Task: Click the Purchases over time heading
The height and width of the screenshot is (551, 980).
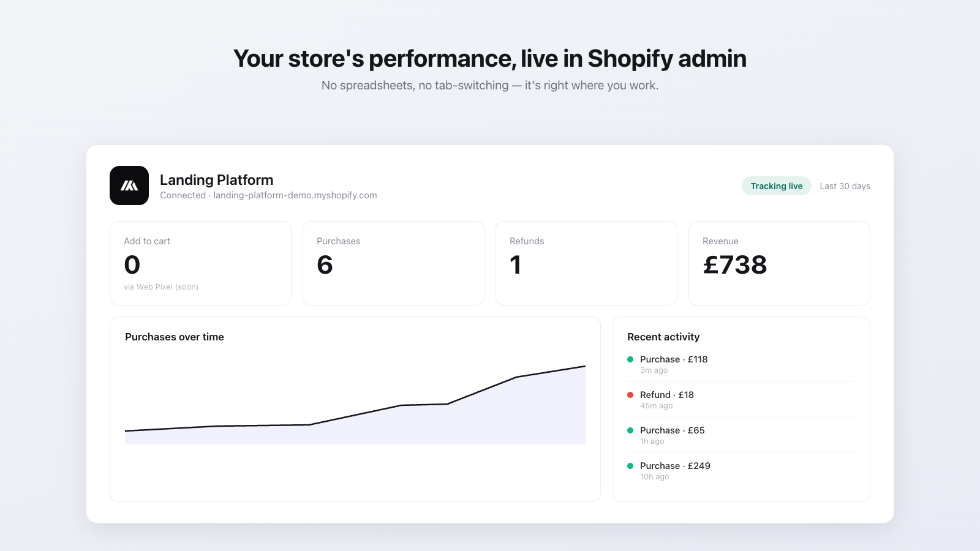Action: click(x=175, y=337)
